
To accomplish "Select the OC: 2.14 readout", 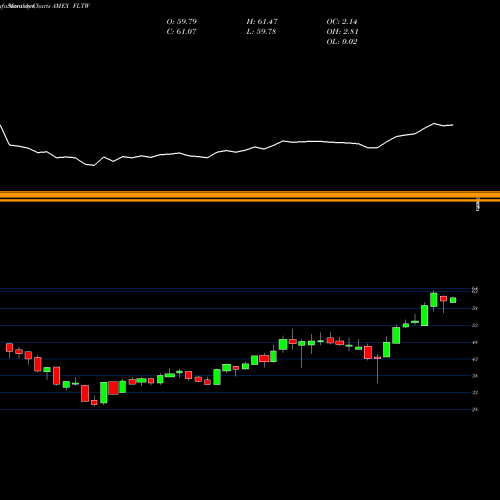I will [342, 22].
